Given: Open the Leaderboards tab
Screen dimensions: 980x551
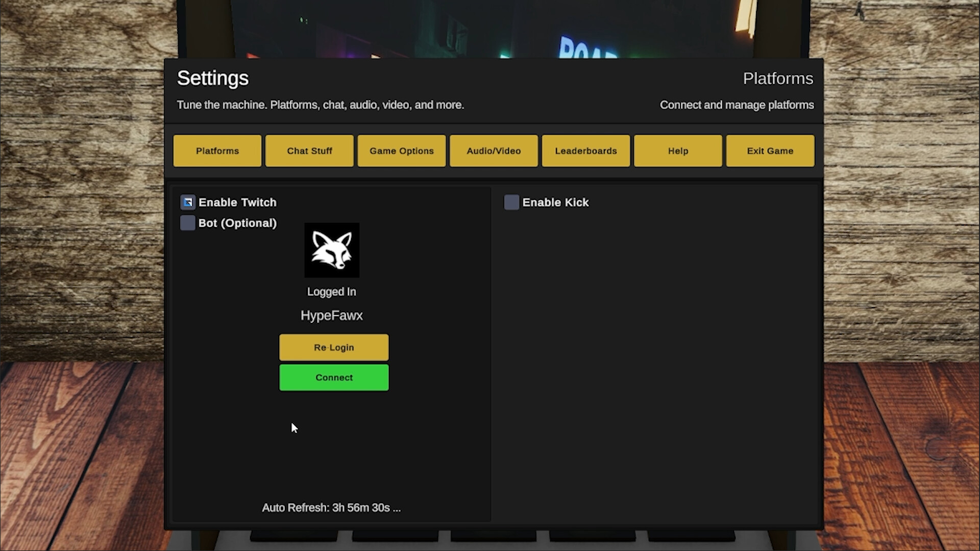Looking at the screenshot, I should click(586, 151).
